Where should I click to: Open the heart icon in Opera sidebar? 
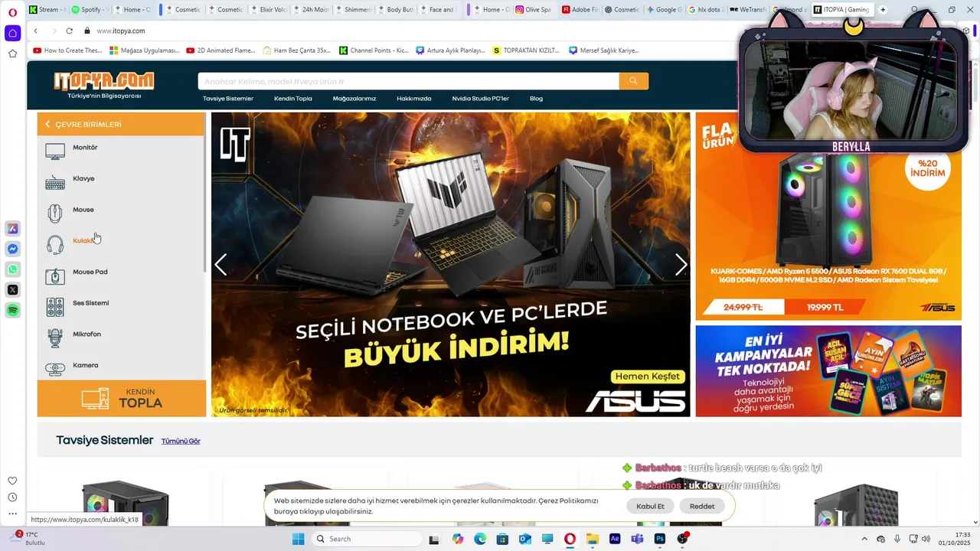pos(12,481)
